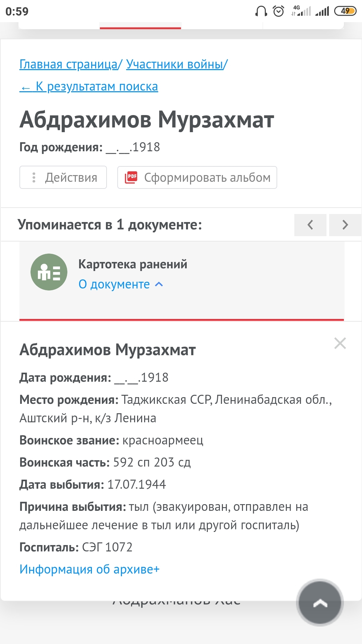Return via К результатам поиска link
This screenshot has height=644, width=362.
89,87
